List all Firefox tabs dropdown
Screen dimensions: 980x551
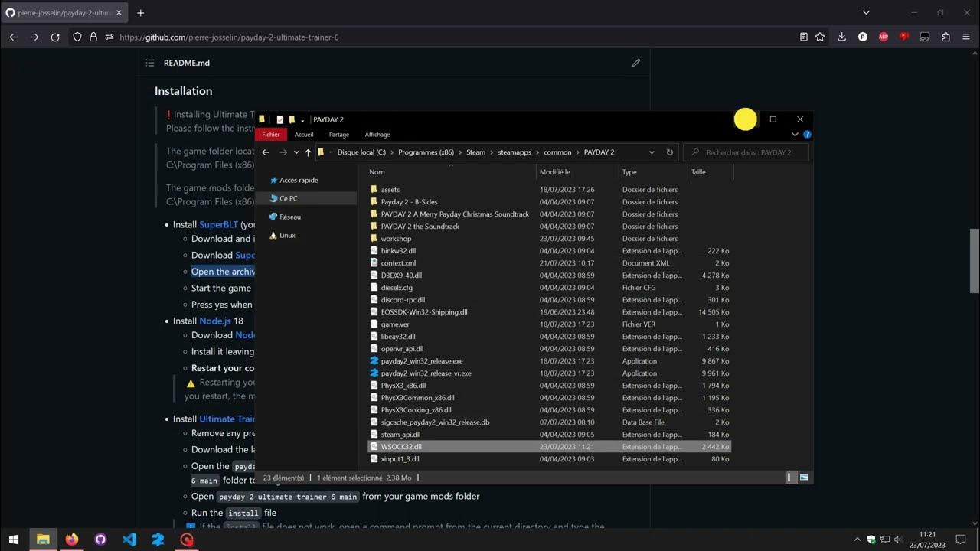[x=866, y=13]
